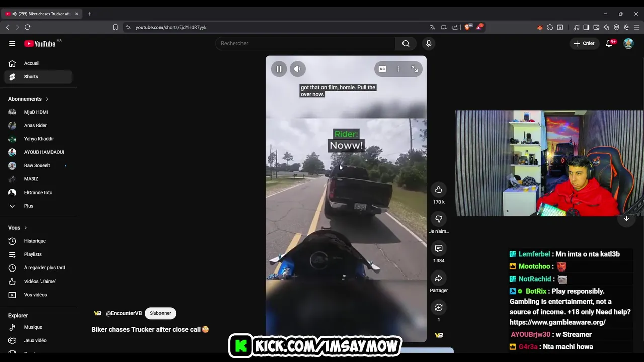Mute the Shorts video volume

tap(297, 69)
